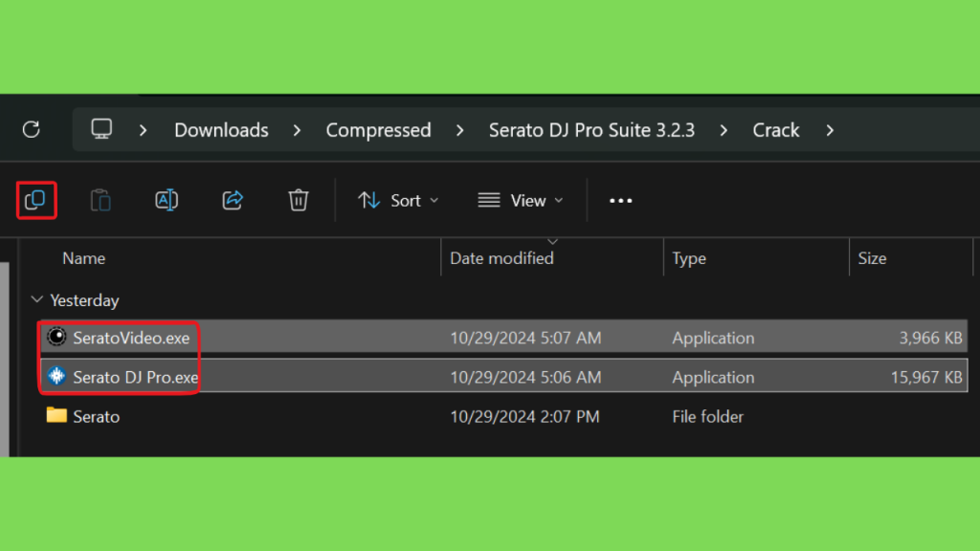Click date 10/29/2024 5:07 AM

(x=525, y=338)
